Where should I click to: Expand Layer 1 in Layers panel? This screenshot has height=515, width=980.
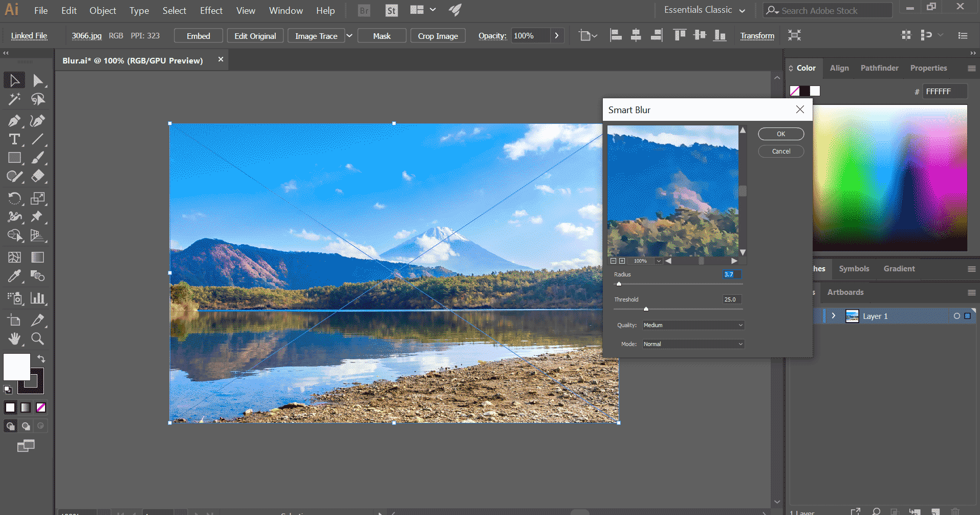[x=834, y=316]
